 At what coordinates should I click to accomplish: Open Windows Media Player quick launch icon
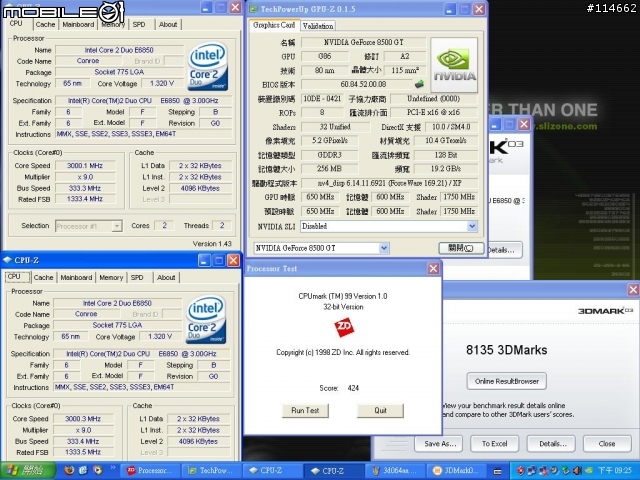click(x=98, y=471)
